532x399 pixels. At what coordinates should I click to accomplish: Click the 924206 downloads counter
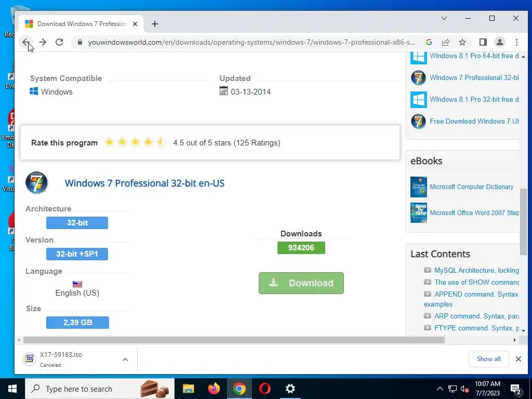301,248
